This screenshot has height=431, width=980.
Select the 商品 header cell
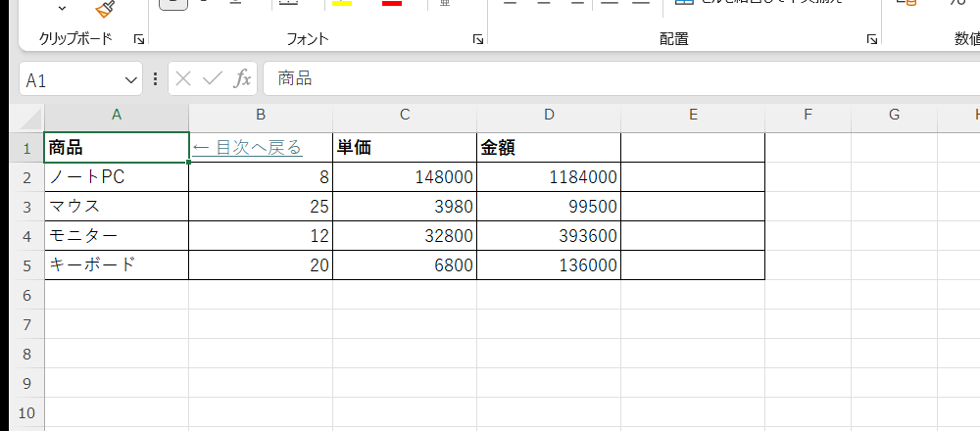point(117,148)
